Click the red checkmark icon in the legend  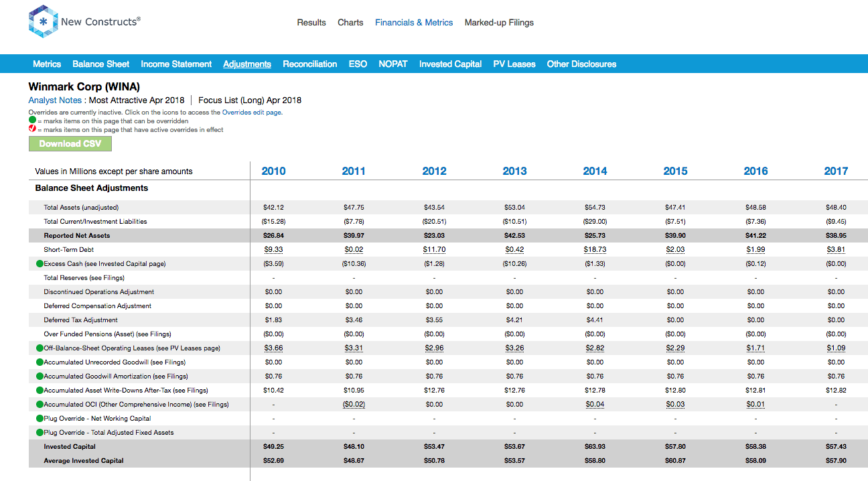point(32,129)
